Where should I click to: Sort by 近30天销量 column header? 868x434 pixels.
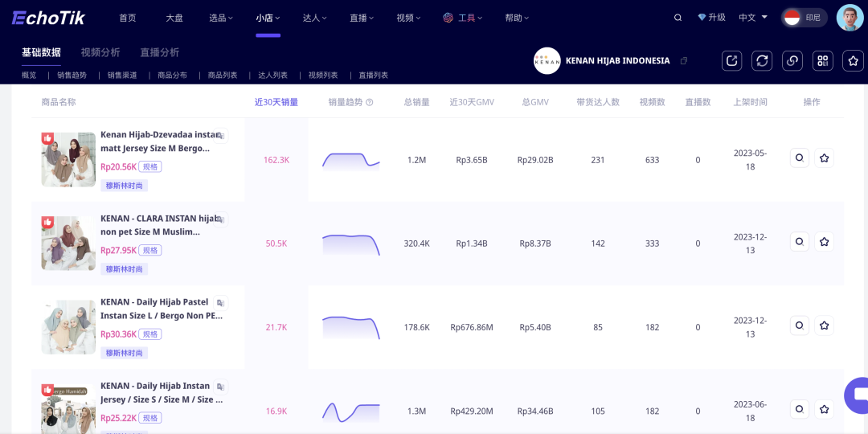click(x=276, y=102)
